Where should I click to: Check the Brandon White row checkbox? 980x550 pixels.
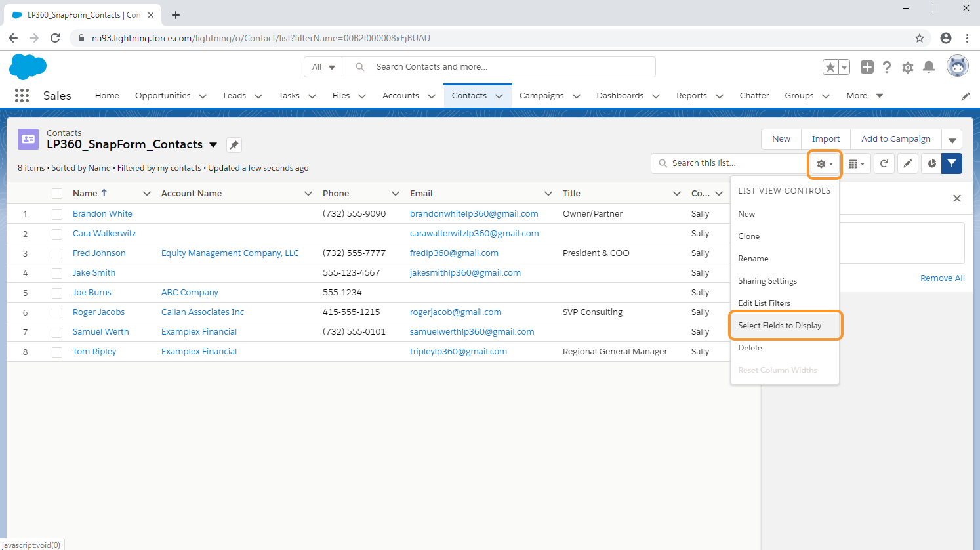[x=57, y=214]
